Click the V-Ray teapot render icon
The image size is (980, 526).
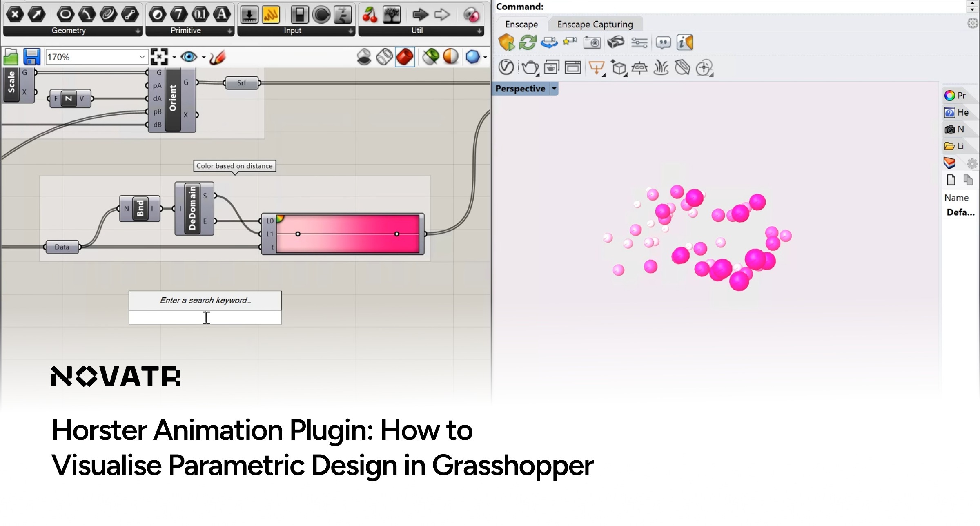(x=530, y=67)
